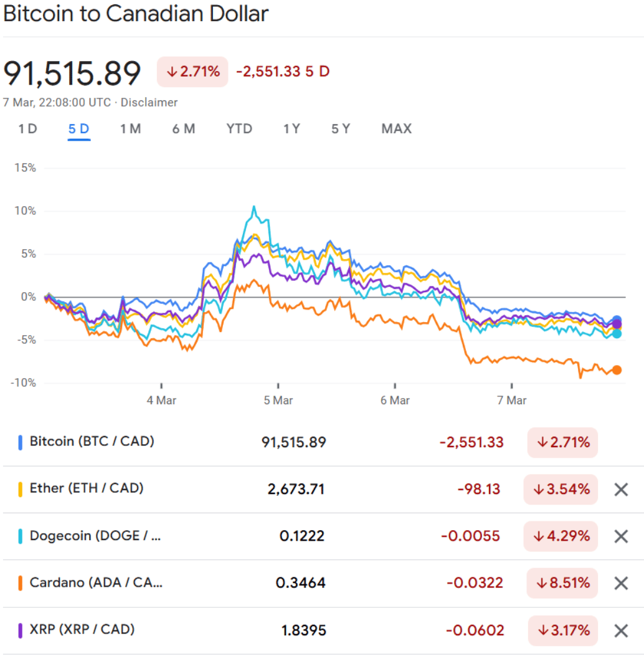
Task: Open the XRP (XRP / CAD) row
Action: point(82,630)
